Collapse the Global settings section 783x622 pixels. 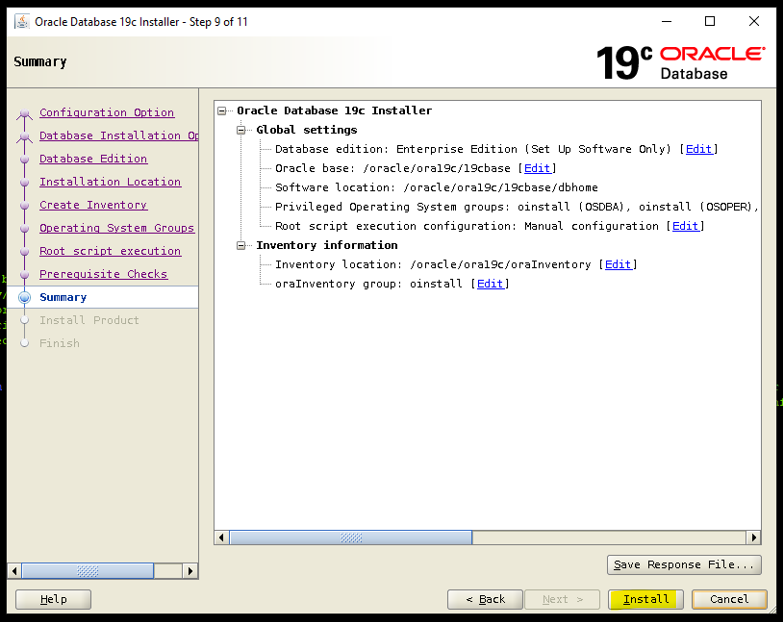point(241,130)
